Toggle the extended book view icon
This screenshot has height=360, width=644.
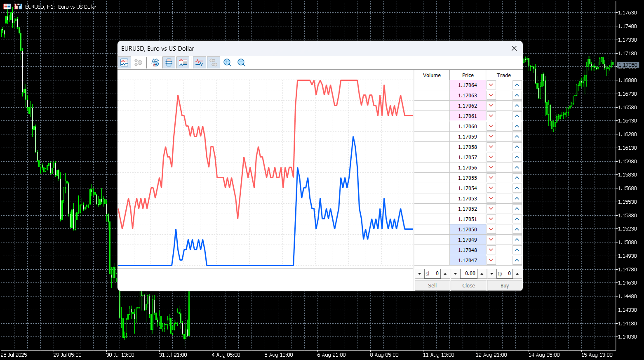point(183,63)
